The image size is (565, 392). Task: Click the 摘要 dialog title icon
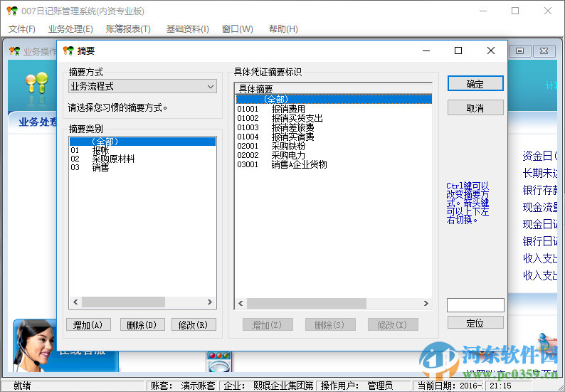coord(68,51)
